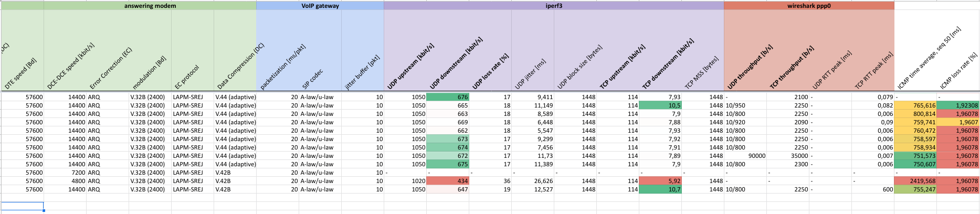Viewport: 980px width, 214px height.
Task: Select the red cell showing 434
Action: tap(448, 181)
